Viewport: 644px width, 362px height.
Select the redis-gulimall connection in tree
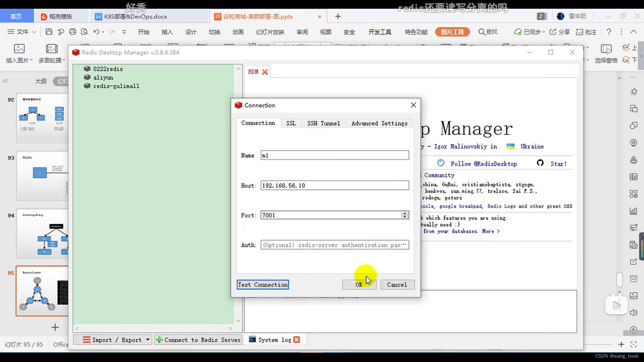(x=116, y=86)
